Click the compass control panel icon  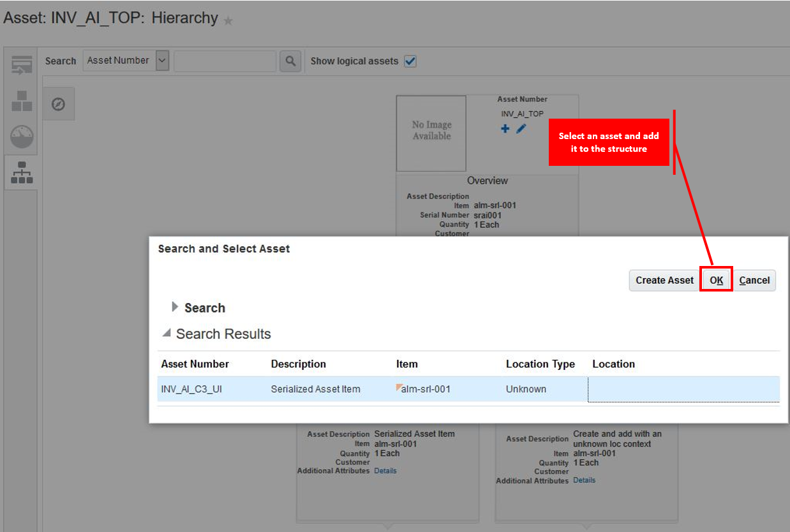(58, 104)
